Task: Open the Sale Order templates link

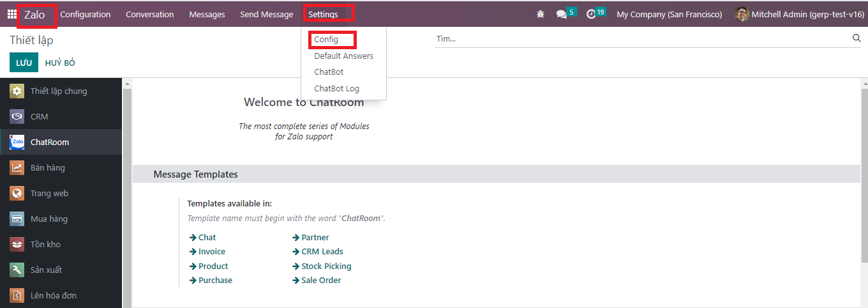Action: click(x=321, y=280)
